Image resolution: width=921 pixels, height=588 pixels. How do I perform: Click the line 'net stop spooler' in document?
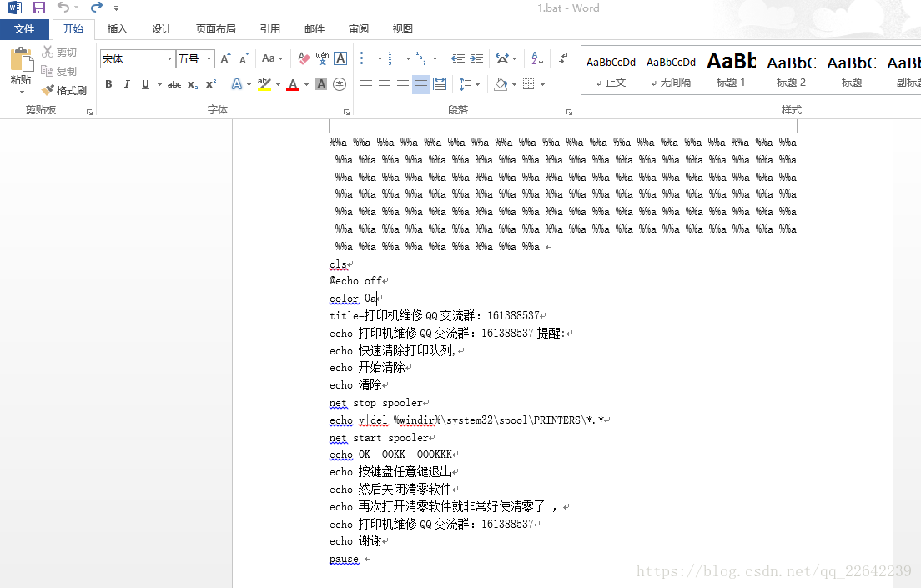point(376,403)
